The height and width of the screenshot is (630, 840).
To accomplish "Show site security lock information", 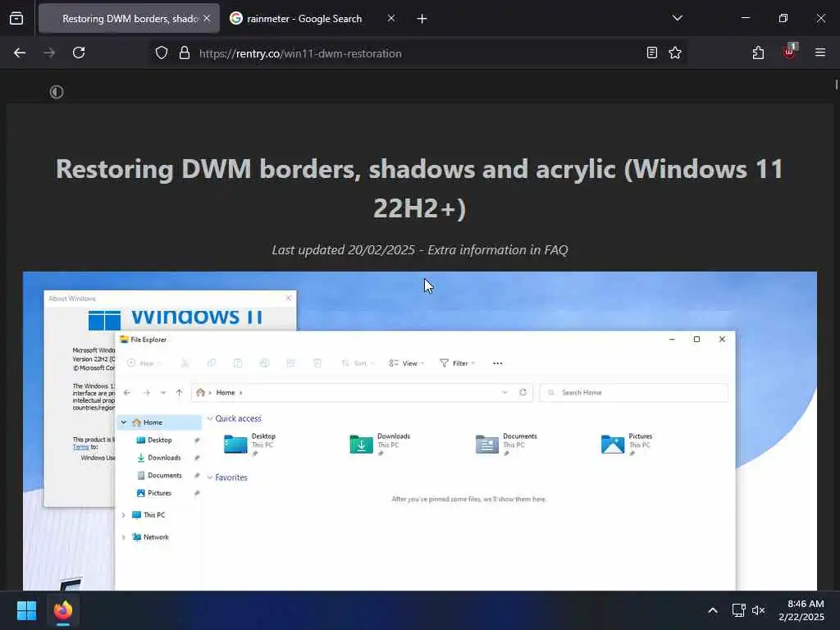I will (x=185, y=53).
